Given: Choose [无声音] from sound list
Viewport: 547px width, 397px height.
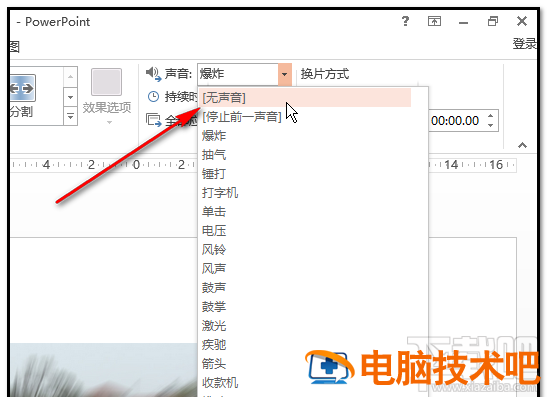Looking at the screenshot, I should tap(306, 98).
